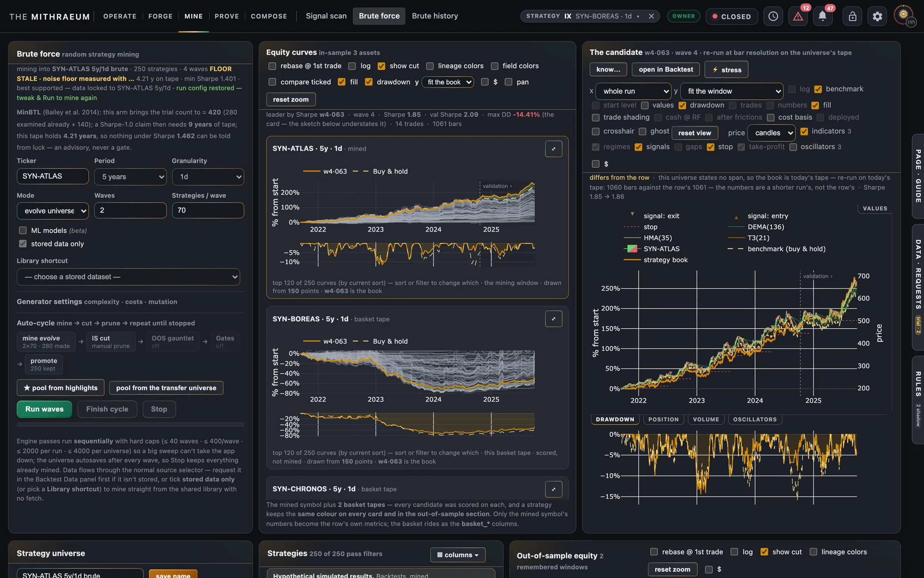Click the save name button
The width and height of the screenshot is (924, 578).
click(x=173, y=575)
